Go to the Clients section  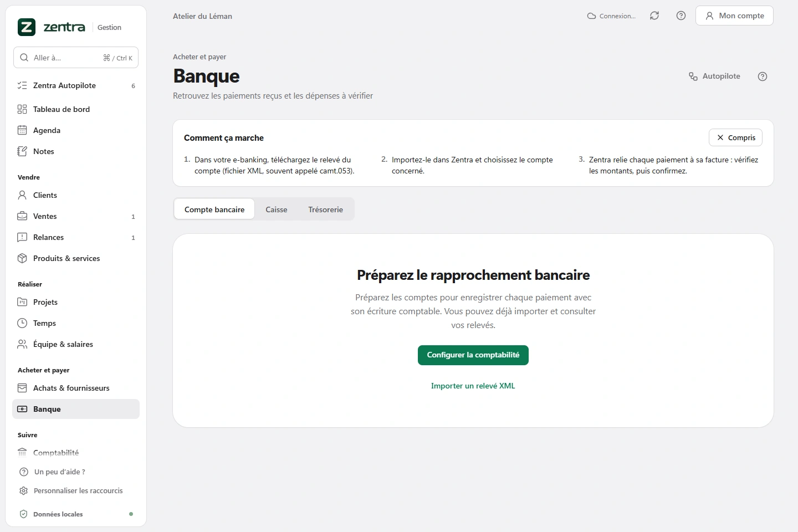(76, 195)
